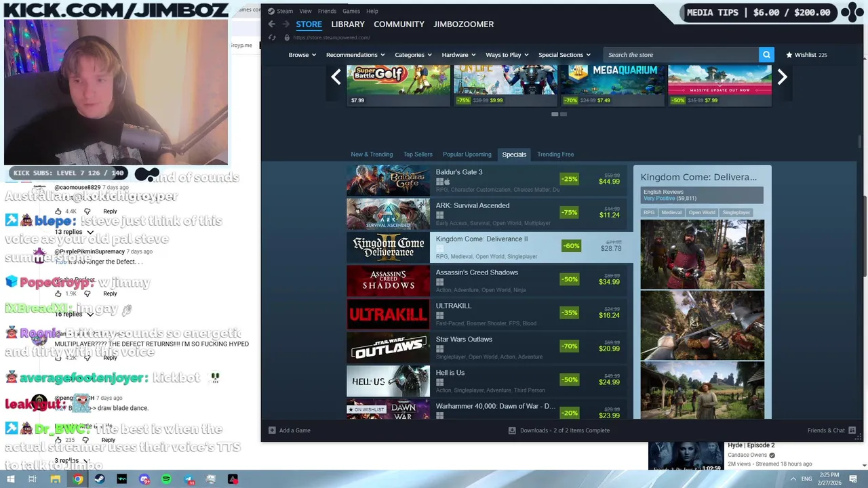The width and height of the screenshot is (868, 488).
Task: Click in the Search the store field
Action: tap(681, 55)
